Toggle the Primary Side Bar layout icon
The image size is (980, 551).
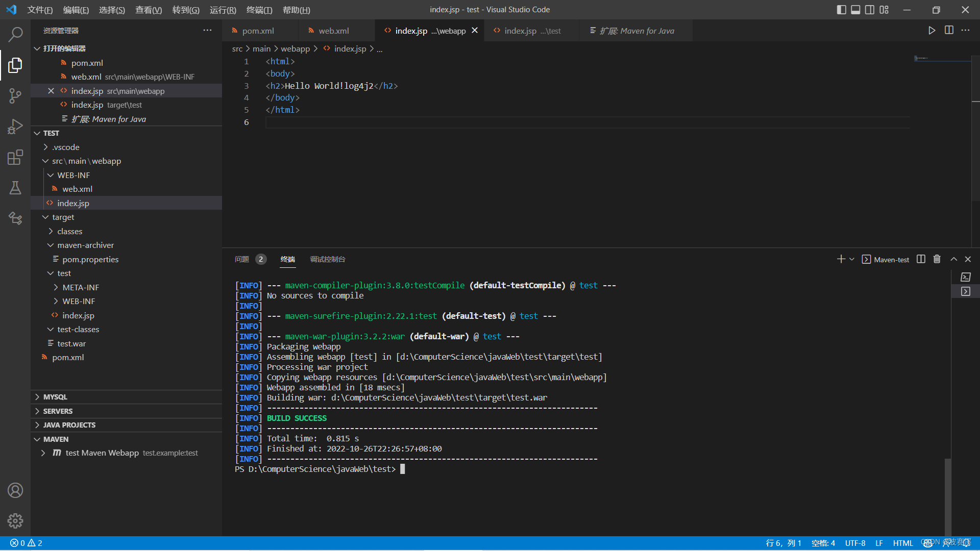click(x=842, y=10)
